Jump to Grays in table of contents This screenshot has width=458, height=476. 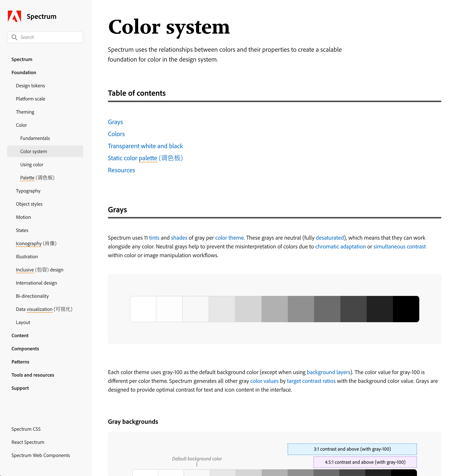(x=115, y=122)
